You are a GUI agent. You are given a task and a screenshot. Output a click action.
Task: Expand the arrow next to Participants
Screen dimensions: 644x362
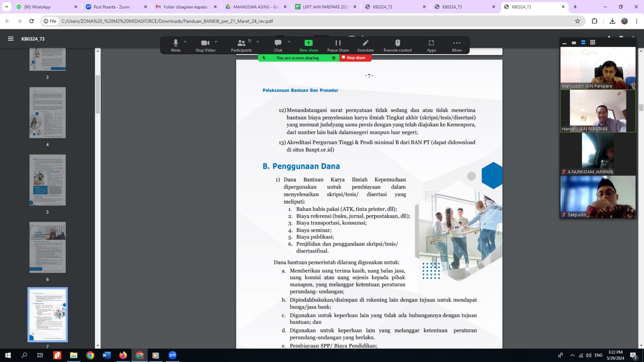pos(258,41)
